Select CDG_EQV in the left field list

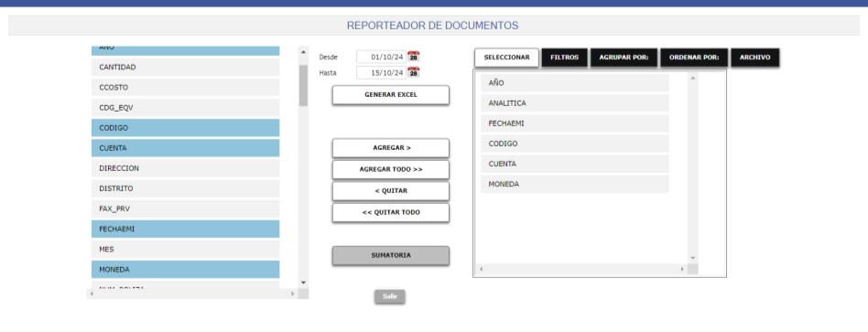tap(186, 108)
